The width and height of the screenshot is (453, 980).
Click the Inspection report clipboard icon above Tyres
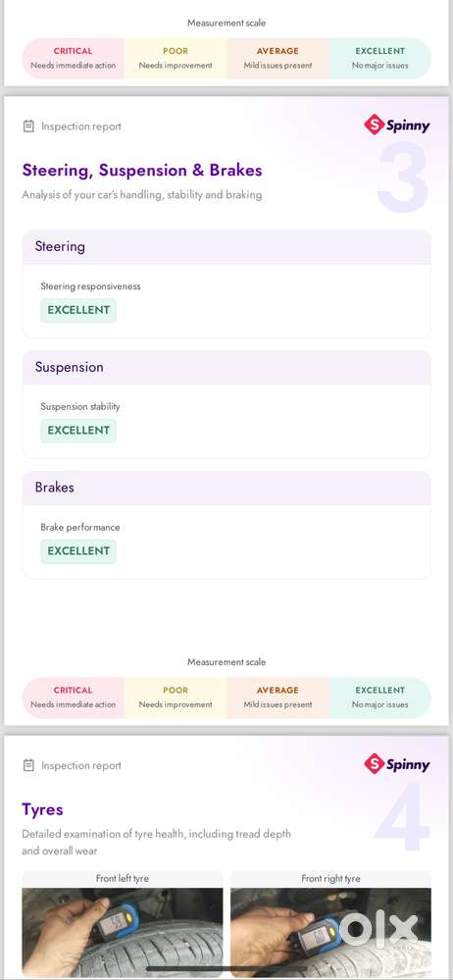28,765
